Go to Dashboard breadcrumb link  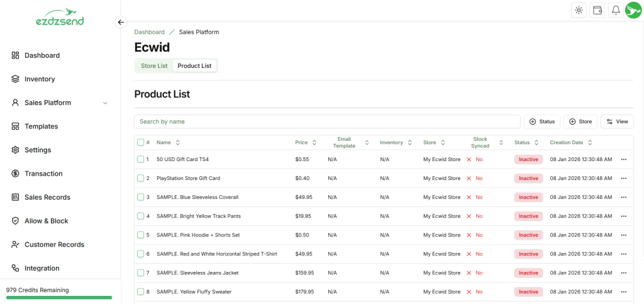click(149, 32)
